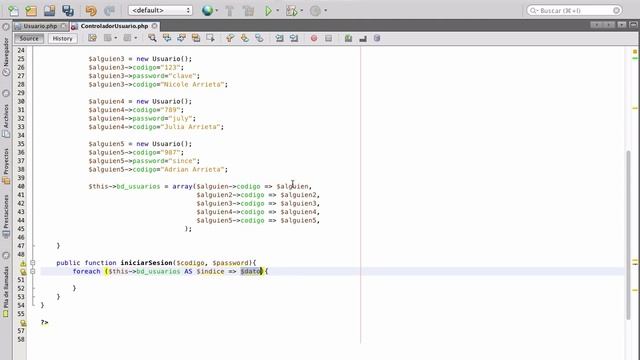This screenshot has width=640, height=360.
Task: Click the Last Edit location icon
Action: tap(93, 38)
